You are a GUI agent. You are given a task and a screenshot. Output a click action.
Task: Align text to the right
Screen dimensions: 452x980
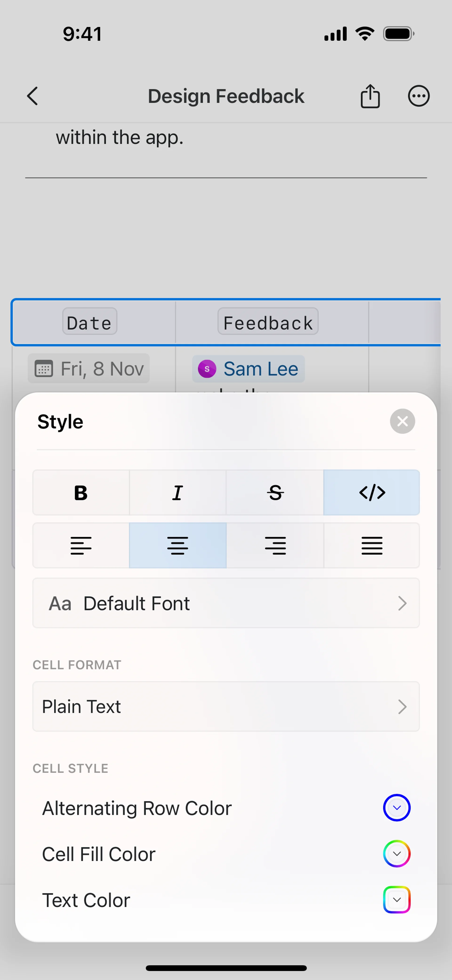pos(275,546)
